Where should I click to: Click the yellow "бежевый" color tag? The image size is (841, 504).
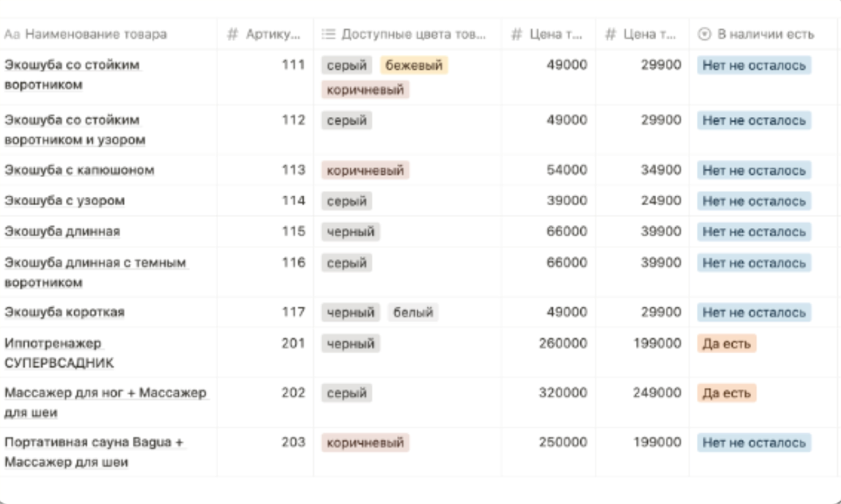(414, 65)
